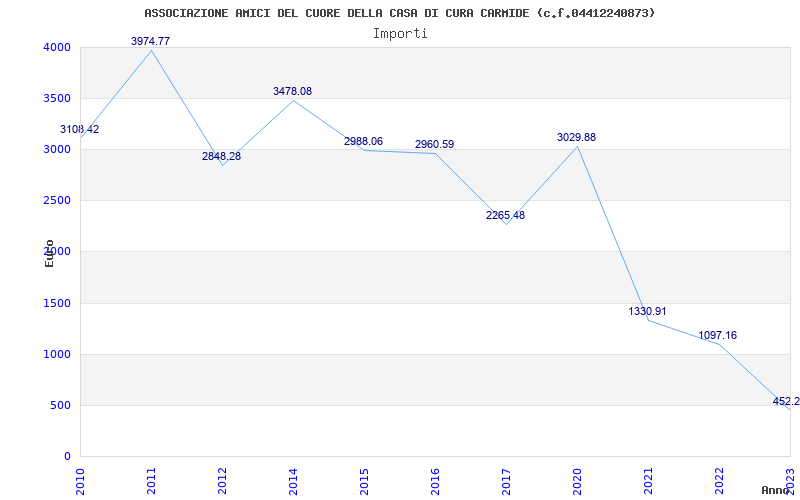Click the 0 y-axis tick label
Image resolution: width=800 pixels, height=500 pixels.
(67, 457)
